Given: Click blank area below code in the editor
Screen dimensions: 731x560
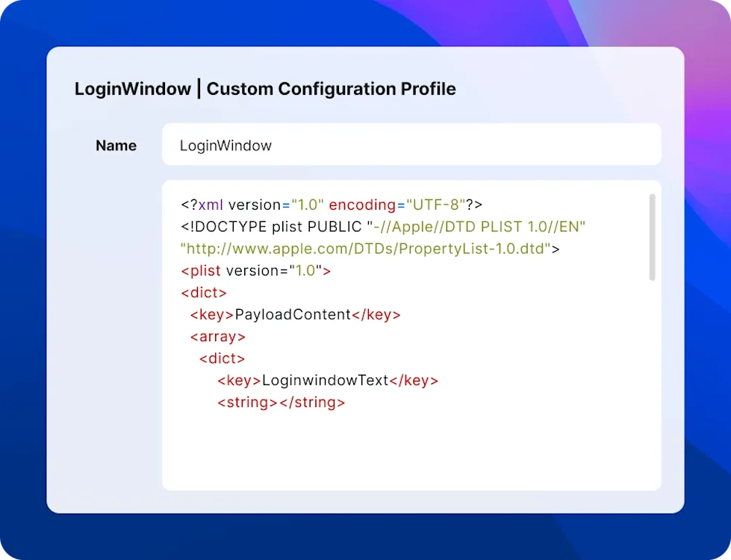Looking at the screenshot, I should (x=410, y=450).
